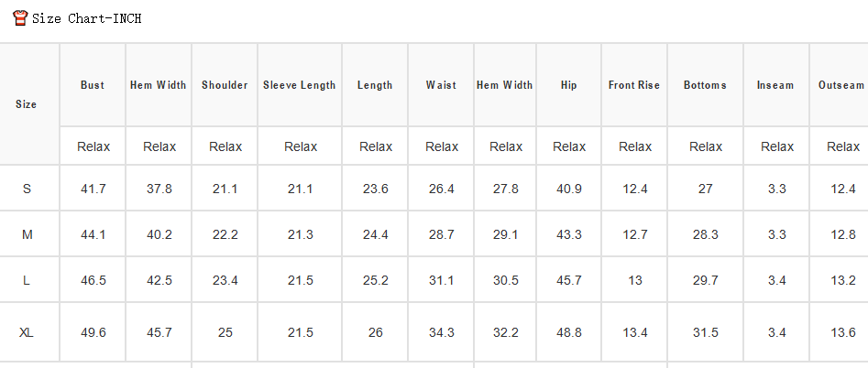Select the hip value 43.3 for M
Viewport: 868px width, 368px height.
coord(569,235)
